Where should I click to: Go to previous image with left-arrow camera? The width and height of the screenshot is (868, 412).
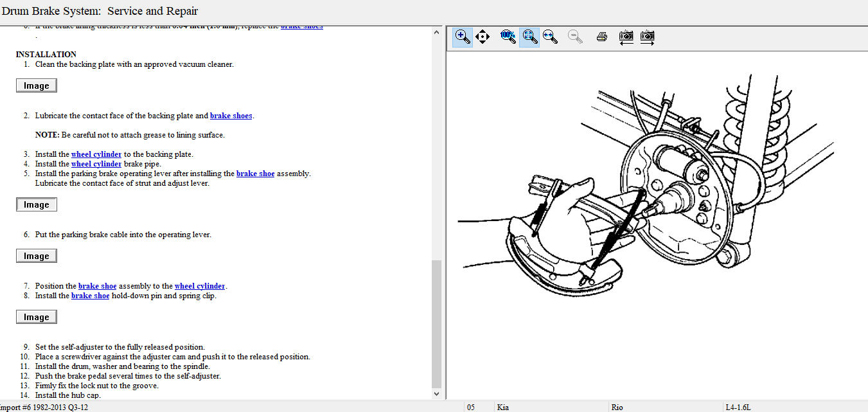tap(626, 37)
